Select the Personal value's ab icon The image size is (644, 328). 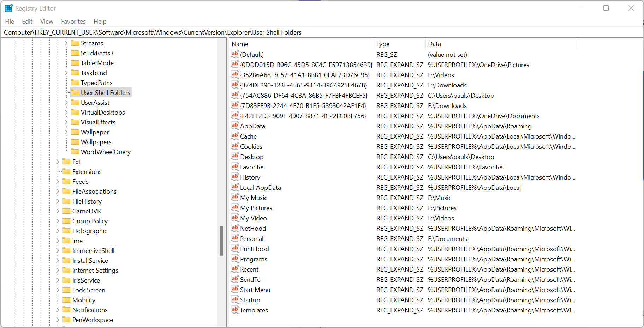pos(235,238)
